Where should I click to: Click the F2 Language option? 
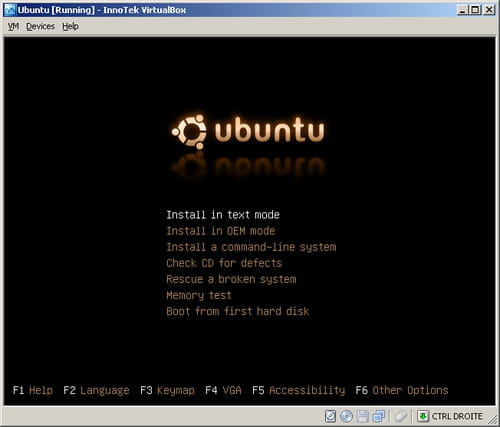[96, 390]
